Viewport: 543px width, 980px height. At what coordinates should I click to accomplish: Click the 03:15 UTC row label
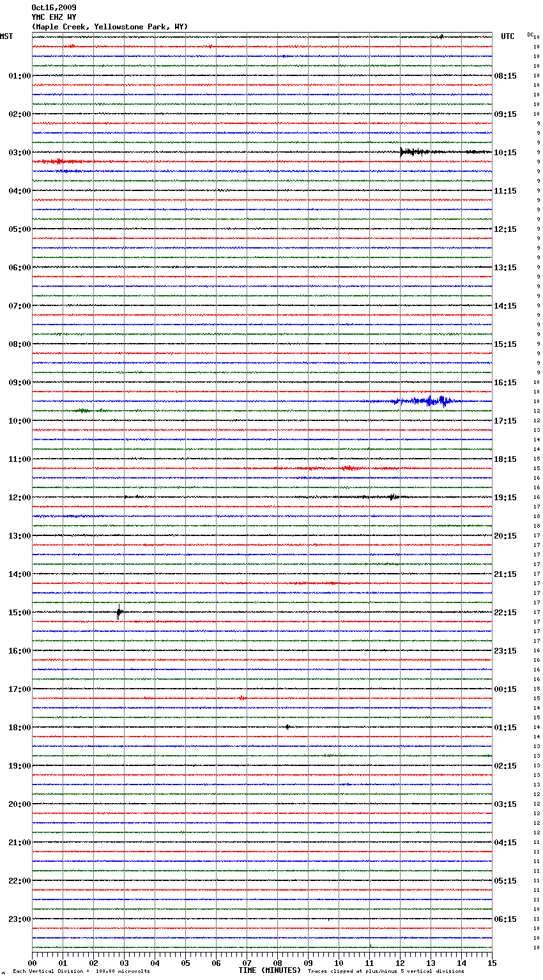coord(505,804)
